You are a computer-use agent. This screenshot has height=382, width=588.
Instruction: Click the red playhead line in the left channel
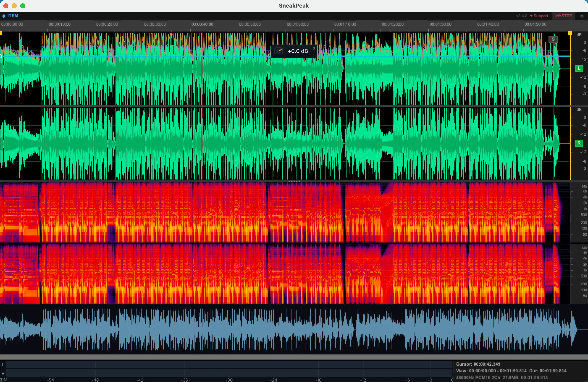click(202, 69)
